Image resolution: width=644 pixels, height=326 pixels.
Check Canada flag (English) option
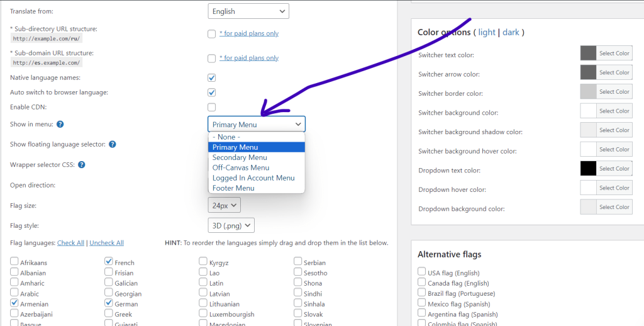point(422,282)
